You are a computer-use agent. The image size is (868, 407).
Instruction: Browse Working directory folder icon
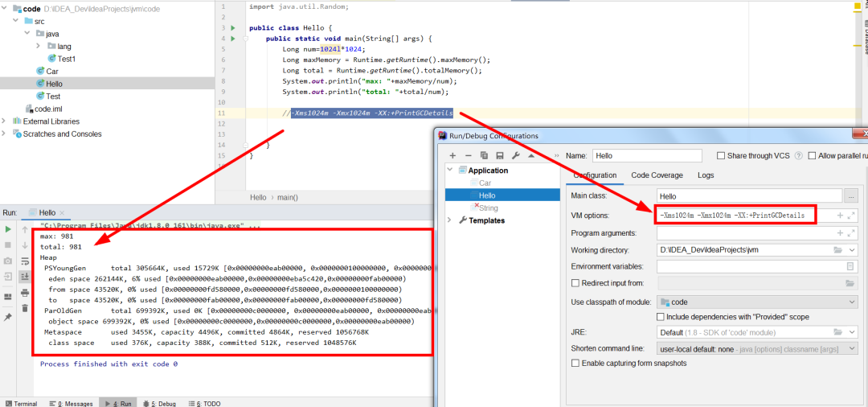[x=838, y=249]
